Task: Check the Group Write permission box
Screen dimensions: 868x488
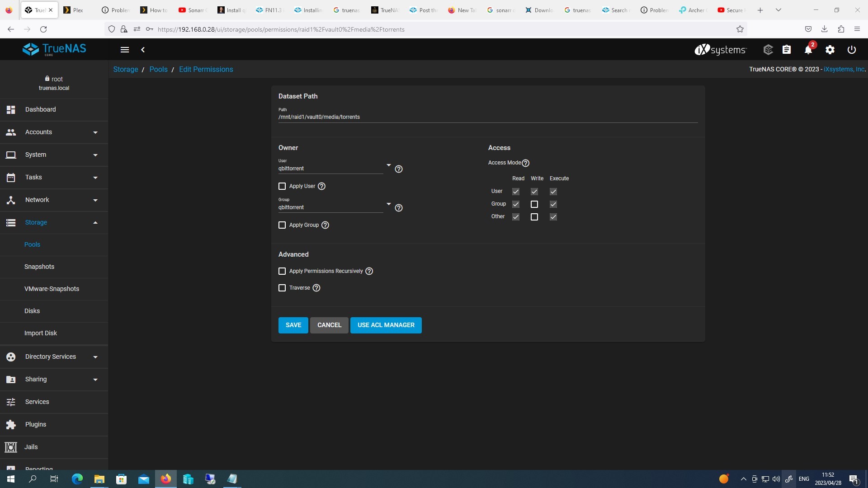Action: (534, 204)
